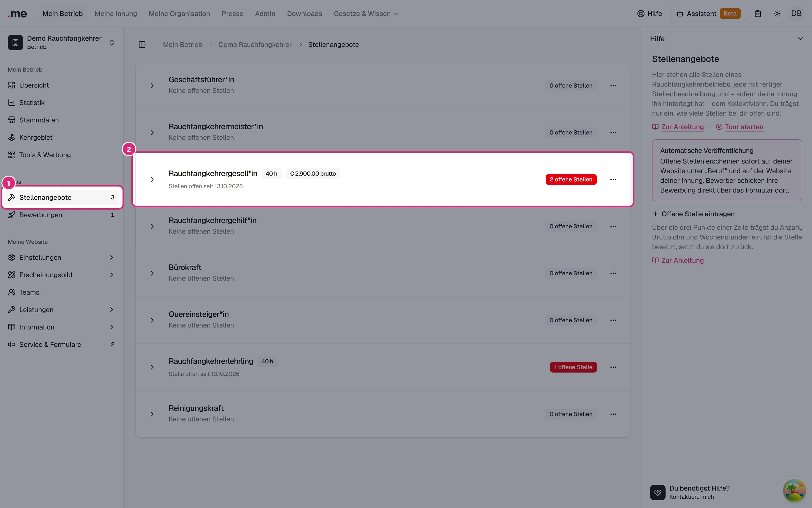The image size is (812, 508).
Task: Open the clipboard icon in the top bar
Action: coord(758,14)
